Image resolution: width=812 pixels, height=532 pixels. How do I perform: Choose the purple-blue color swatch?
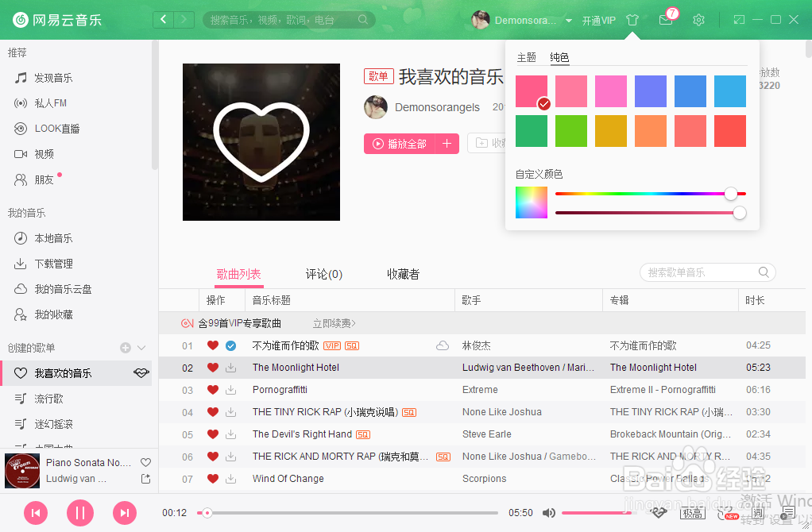pyautogui.click(x=651, y=91)
